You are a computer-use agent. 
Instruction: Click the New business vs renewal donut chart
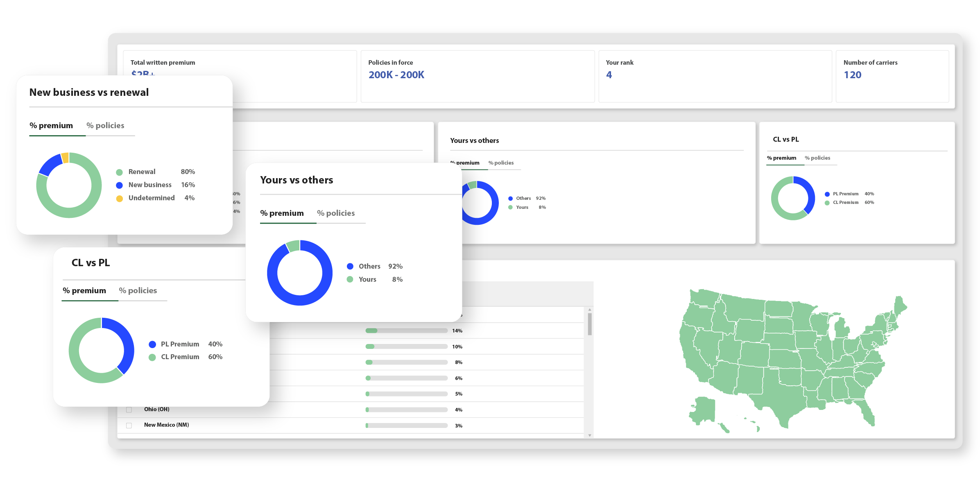tap(69, 185)
